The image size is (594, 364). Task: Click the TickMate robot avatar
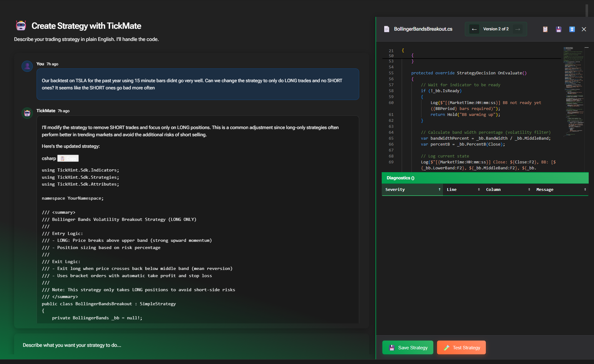click(x=27, y=113)
